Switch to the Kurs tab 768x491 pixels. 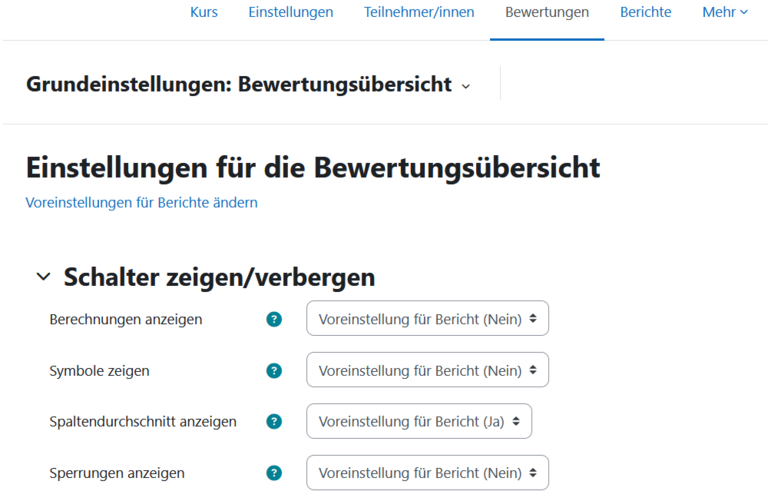(204, 13)
